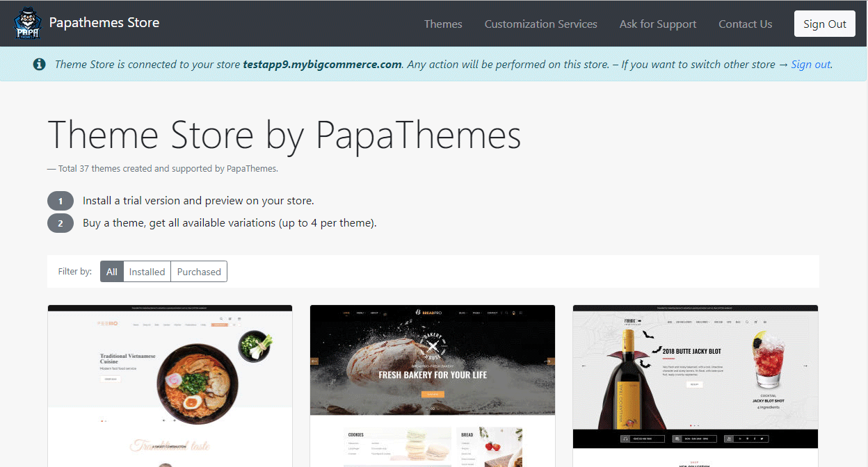Click the Papathemes Store brand title

(104, 22)
